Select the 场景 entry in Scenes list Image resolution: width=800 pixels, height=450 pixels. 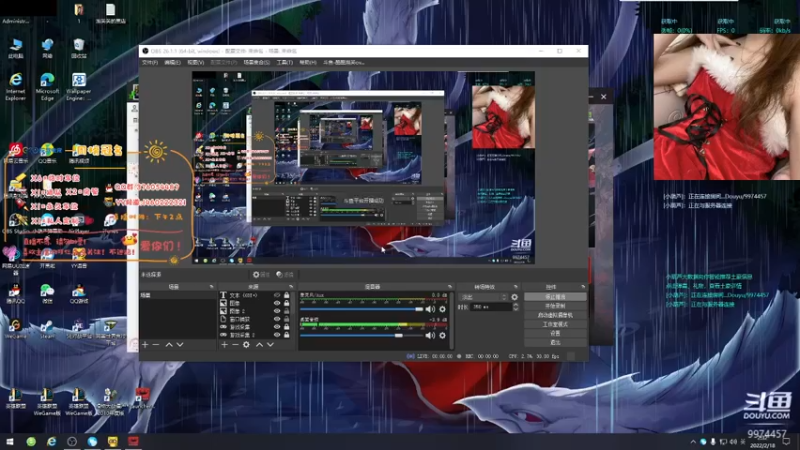(x=178, y=295)
